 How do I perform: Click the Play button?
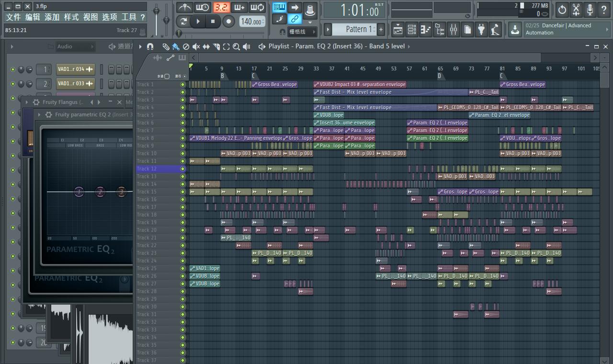tap(198, 21)
